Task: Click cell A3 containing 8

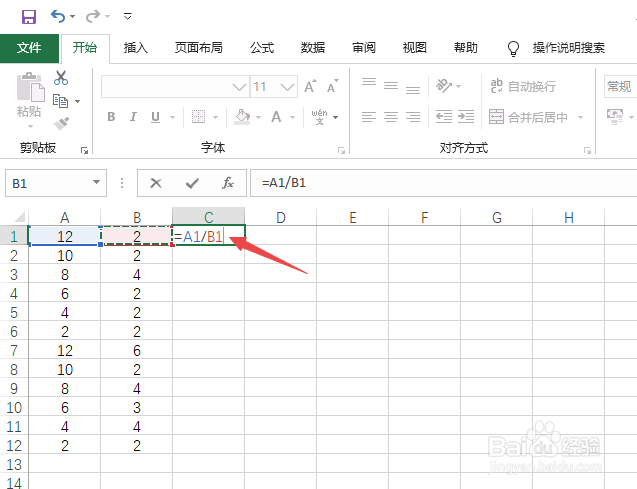Action: [x=65, y=275]
